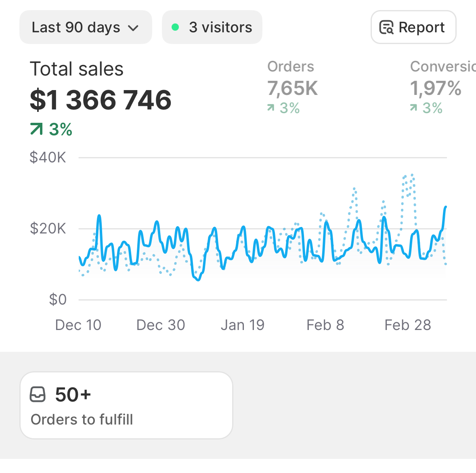The image size is (476, 473).
Task: Click the Jan 19 date label
Action: (x=243, y=325)
